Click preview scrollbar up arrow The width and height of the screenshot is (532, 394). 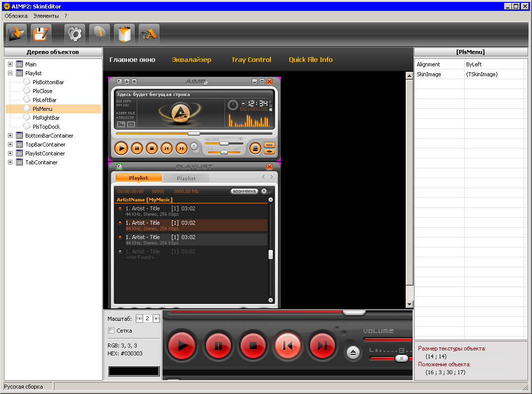point(409,75)
